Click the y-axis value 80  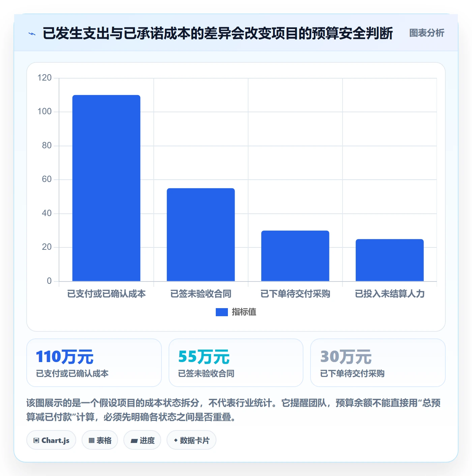pos(47,146)
